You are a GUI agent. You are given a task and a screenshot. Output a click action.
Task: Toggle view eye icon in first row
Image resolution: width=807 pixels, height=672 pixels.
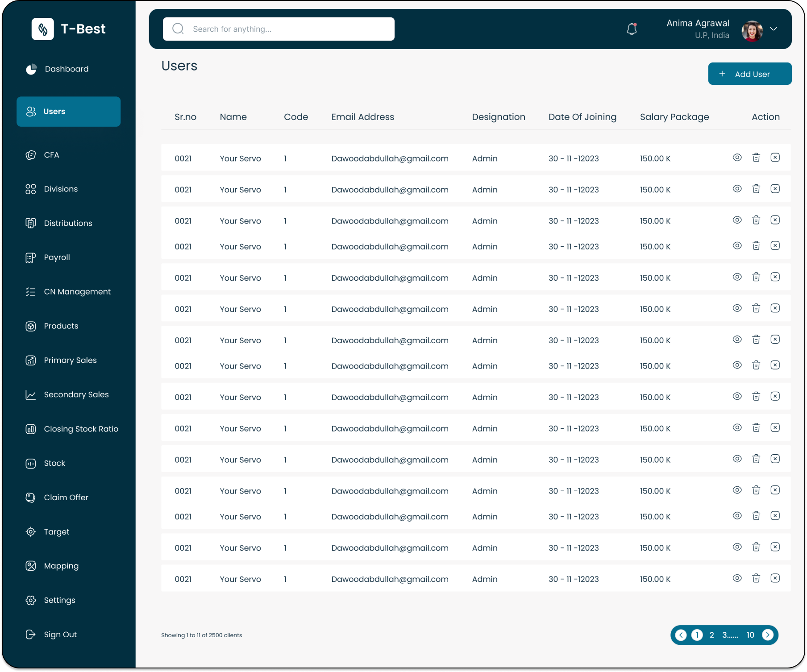click(737, 158)
